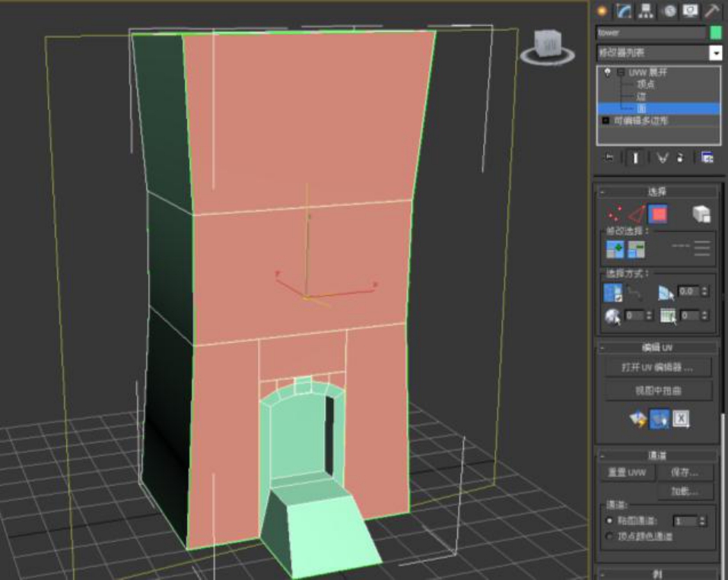Image resolution: width=728 pixels, height=580 pixels.
Task: Select the 边 (Edge) sub-object level
Action: pos(641,97)
